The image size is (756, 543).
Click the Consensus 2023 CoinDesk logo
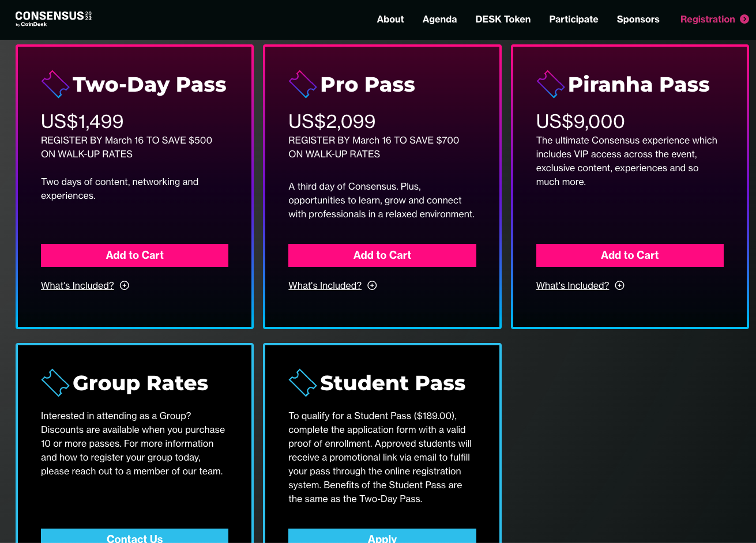(53, 19)
